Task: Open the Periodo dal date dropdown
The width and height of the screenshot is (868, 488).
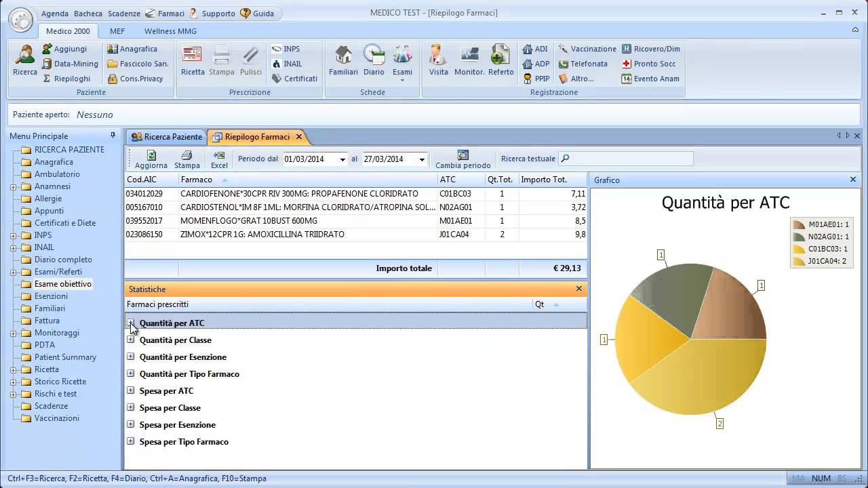Action: pos(342,159)
